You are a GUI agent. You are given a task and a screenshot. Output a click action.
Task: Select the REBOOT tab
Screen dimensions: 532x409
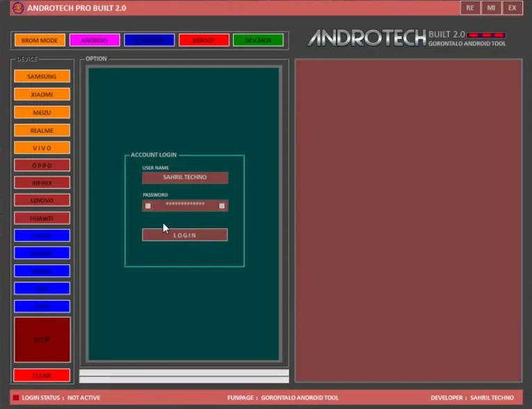coord(204,40)
